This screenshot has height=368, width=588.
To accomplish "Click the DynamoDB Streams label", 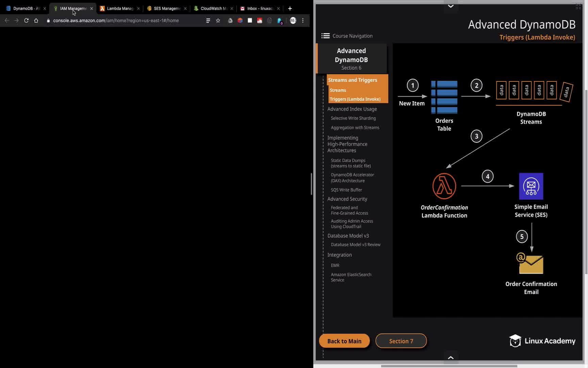I will coord(531,118).
